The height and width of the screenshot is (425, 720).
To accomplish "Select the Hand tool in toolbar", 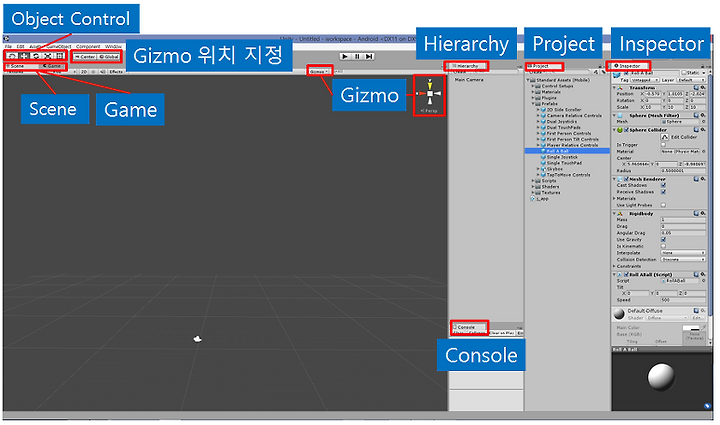I will [12, 56].
